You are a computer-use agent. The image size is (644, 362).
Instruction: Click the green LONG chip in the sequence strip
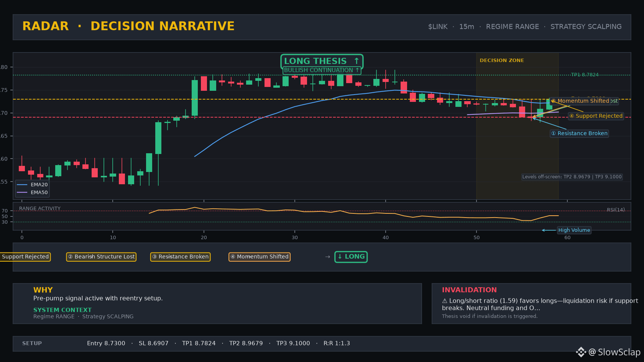(351, 257)
